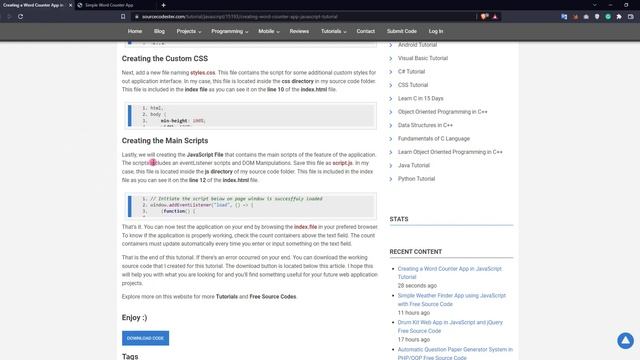Viewport: 640px width, 360px height.
Task: Click the red script.js text in the paragraph
Action: tap(342, 163)
